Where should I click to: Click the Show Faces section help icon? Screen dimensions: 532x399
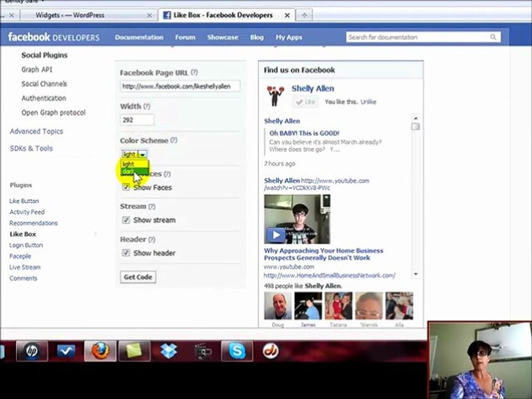167,173
